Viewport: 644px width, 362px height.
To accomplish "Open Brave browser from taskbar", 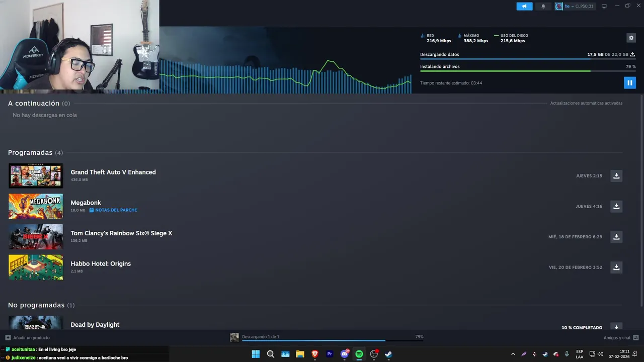I will pos(315,354).
